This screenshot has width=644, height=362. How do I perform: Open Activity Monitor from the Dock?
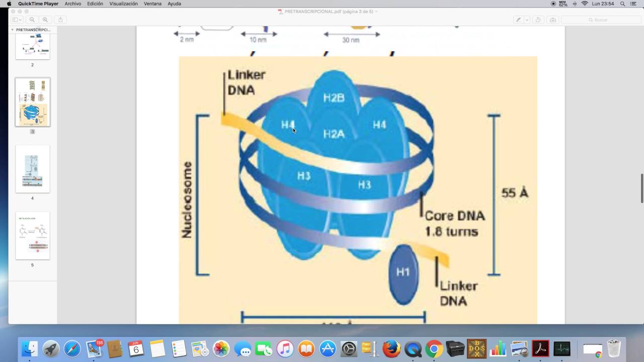tap(561, 348)
